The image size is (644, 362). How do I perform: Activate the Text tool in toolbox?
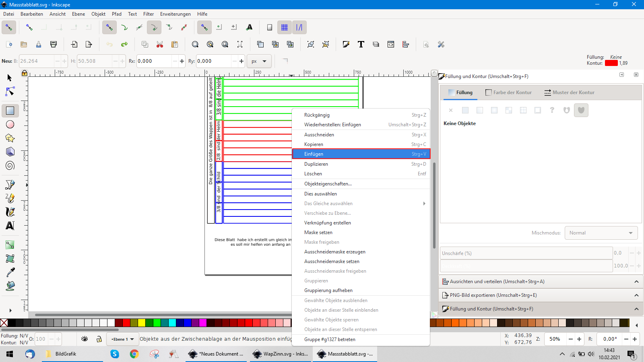click(10, 226)
